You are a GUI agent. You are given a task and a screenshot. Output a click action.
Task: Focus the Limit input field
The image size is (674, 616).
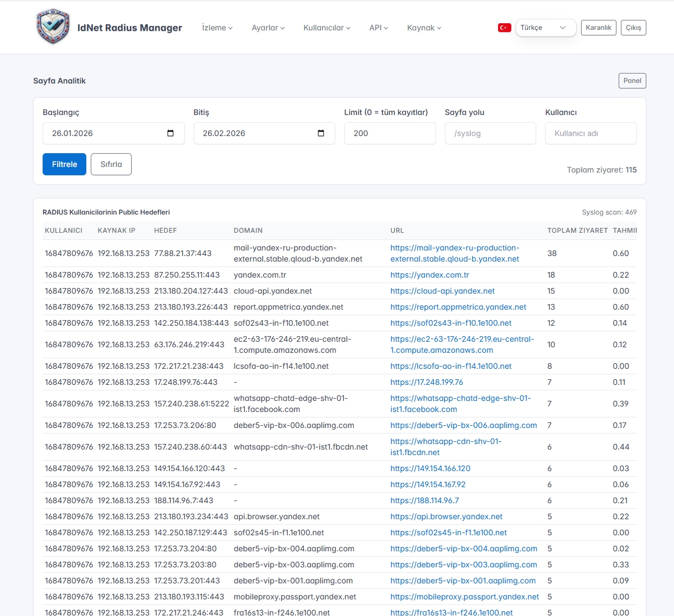(390, 133)
